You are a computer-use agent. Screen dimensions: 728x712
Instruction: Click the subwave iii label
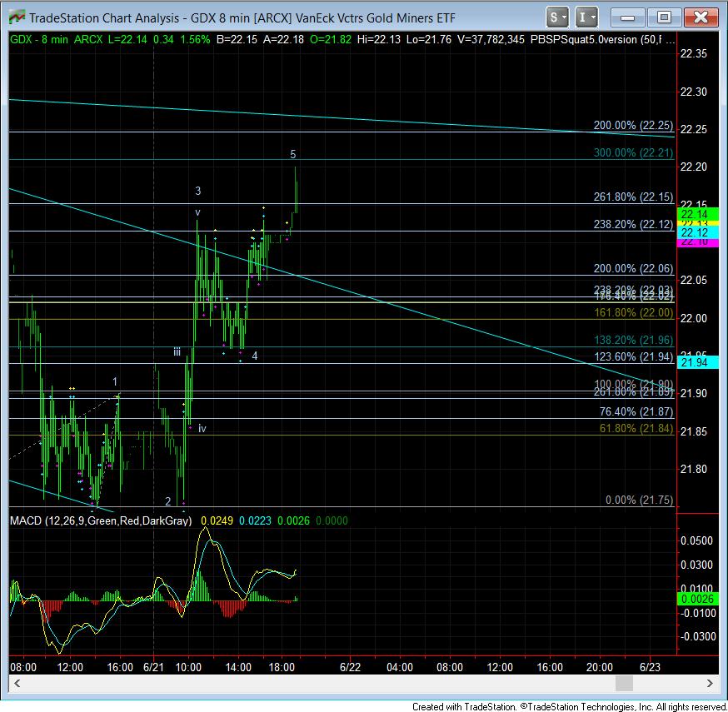coord(177,351)
